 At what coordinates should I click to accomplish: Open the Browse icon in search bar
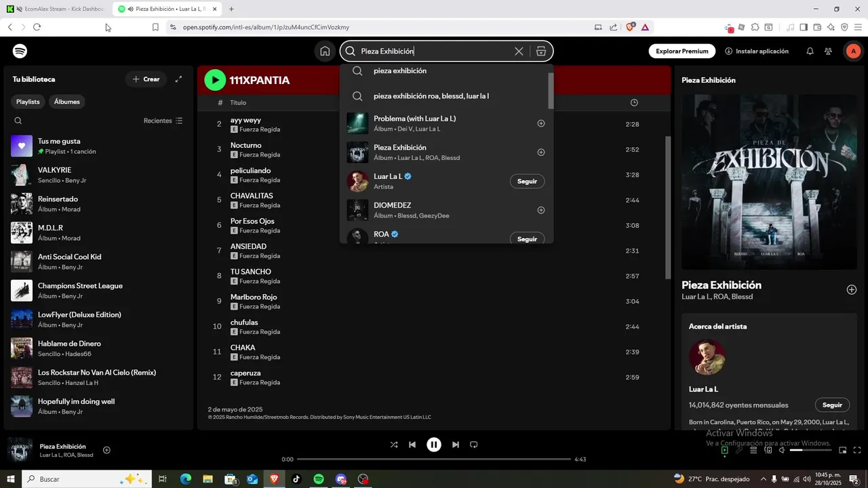click(x=541, y=52)
